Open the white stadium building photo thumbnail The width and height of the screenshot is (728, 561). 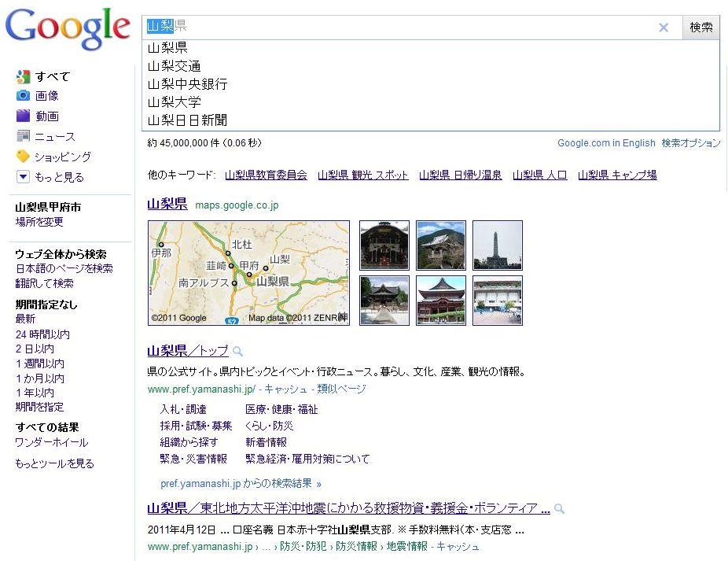click(497, 301)
